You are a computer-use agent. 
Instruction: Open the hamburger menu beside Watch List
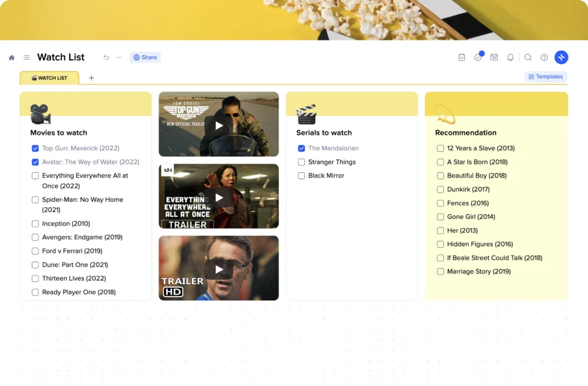coord(26,57)
